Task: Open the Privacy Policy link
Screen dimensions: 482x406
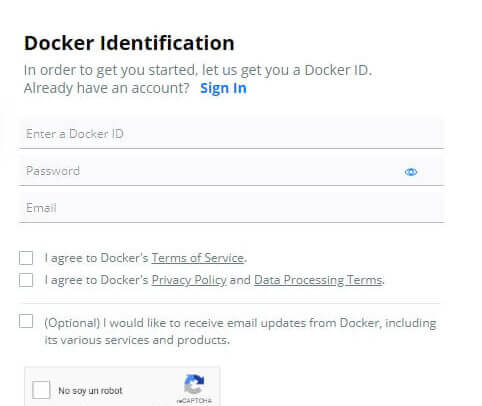Action: [x=189, y=280]
